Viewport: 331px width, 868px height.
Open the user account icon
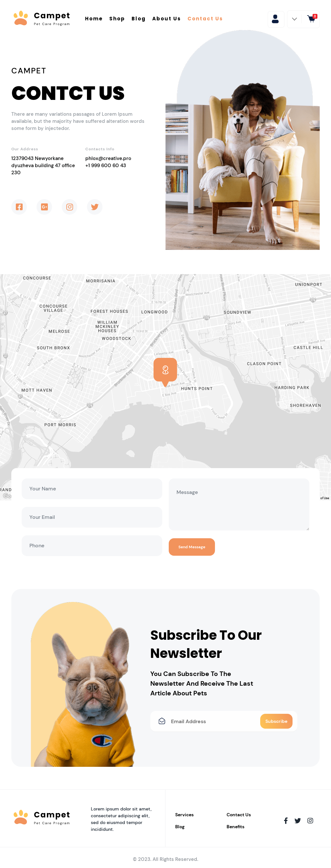pos(275,19)
